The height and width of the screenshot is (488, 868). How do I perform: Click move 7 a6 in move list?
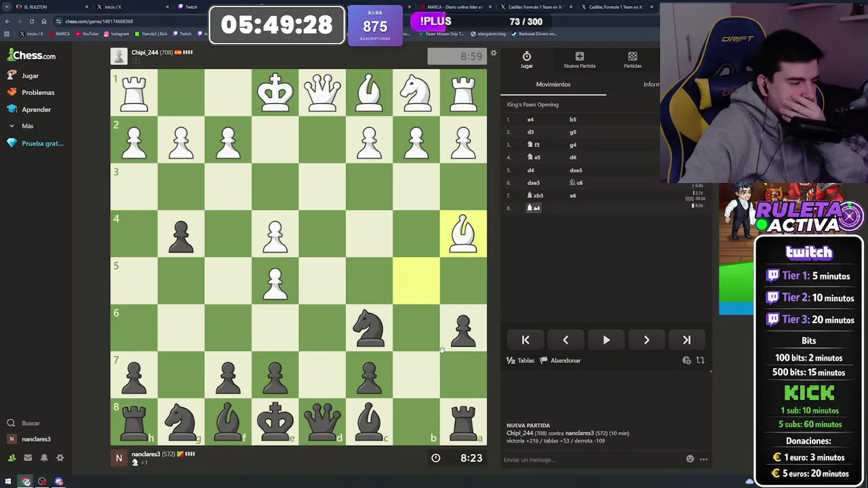(573, 195)
